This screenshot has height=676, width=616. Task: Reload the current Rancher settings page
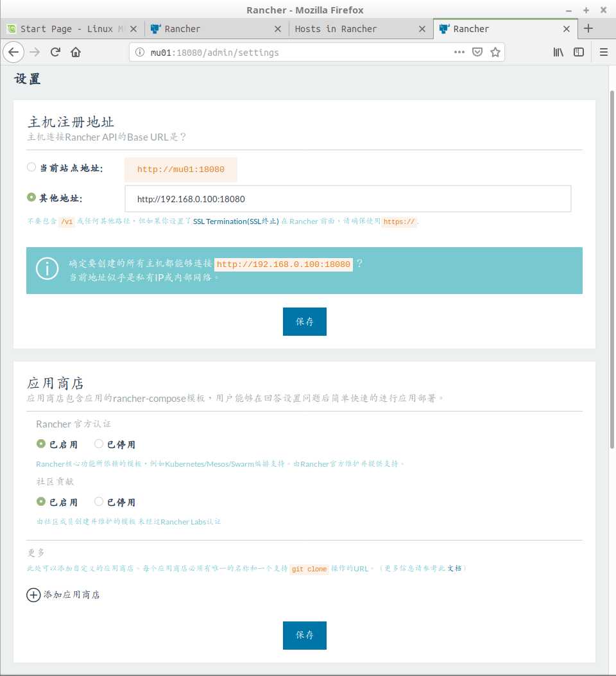pyautogui.click(x=55, y=52)
